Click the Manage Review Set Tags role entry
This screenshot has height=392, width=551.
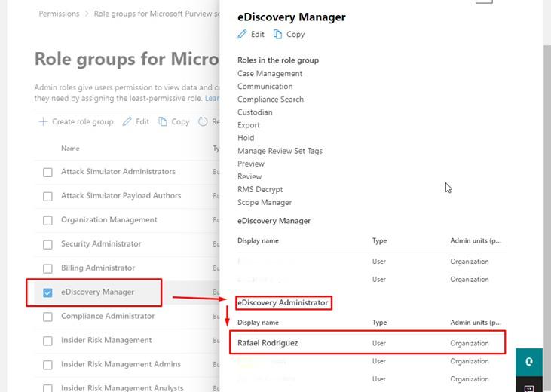coord(280,151)
